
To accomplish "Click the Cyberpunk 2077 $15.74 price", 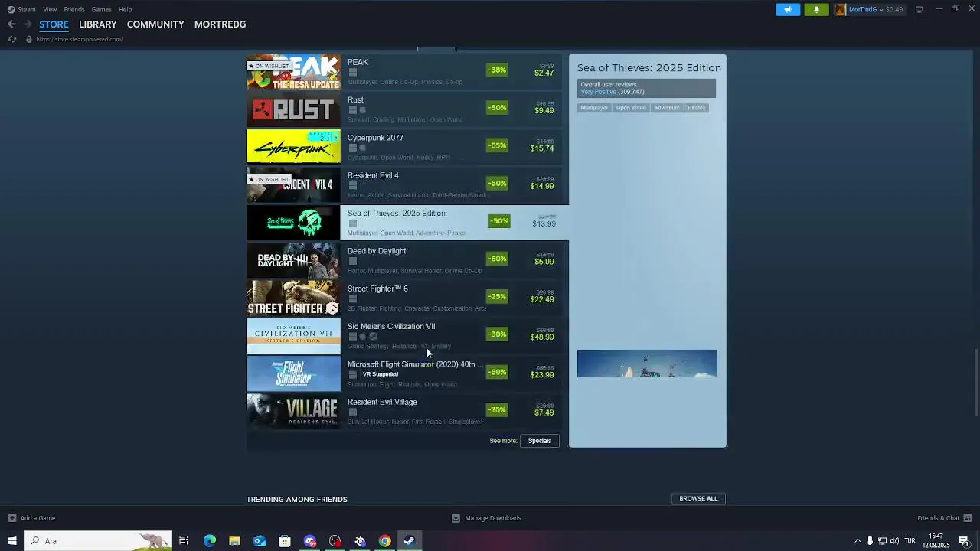I will click(542, 148).
